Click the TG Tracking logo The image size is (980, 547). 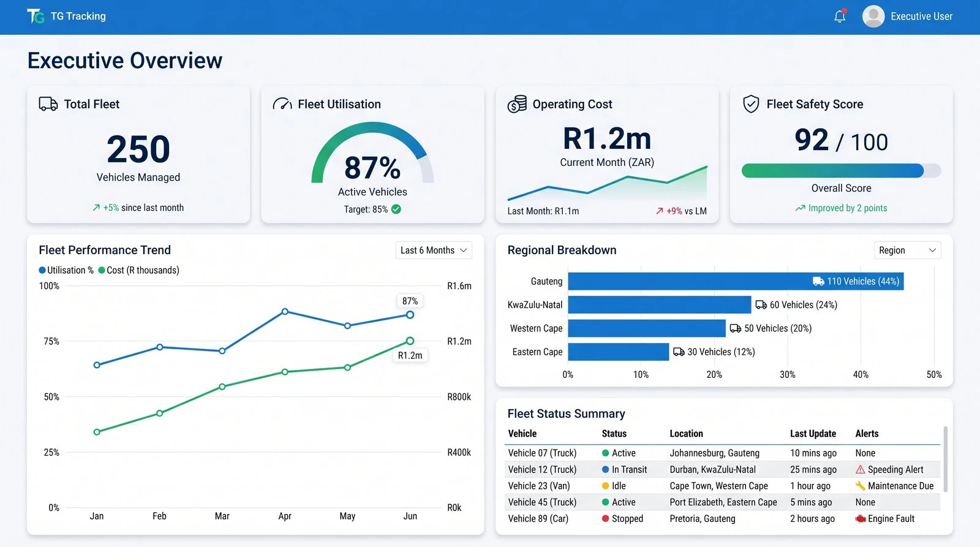click(36, 17)
